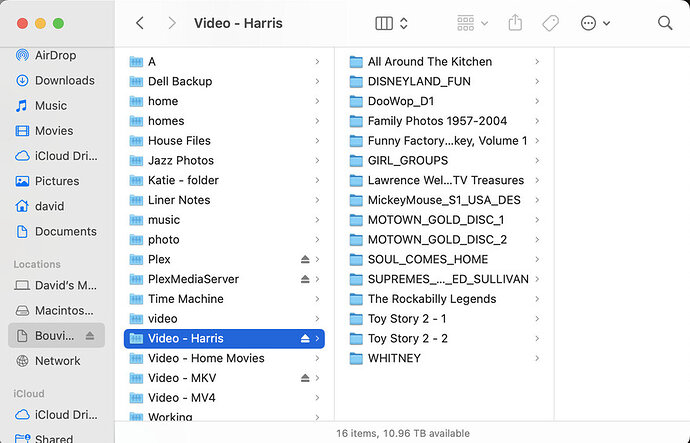Viewport: 690px width, 443px height.
Task: Expand the home folder chevron
Action: click(x=317, y=101)
